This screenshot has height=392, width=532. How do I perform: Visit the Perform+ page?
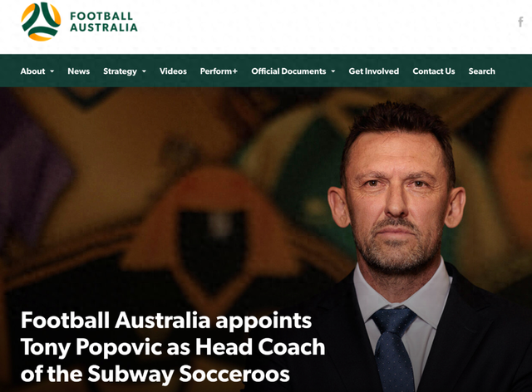[x=219, y=71]
